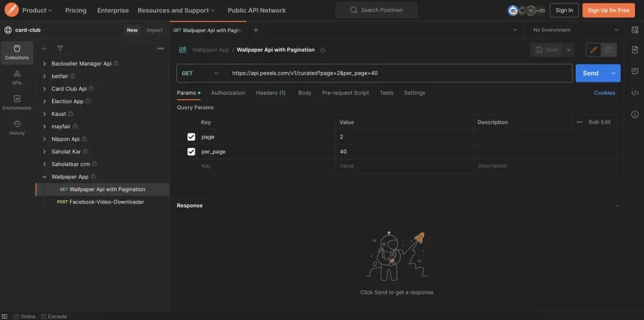This screenshot has height=320, width=644.
Task: Click the Import button
Action: point(155,30)
